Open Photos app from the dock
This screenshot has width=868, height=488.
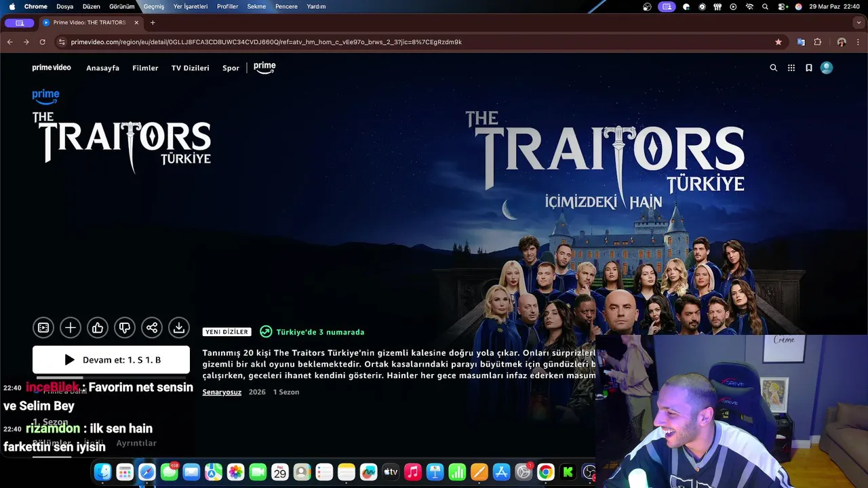[x=236, y=472]
